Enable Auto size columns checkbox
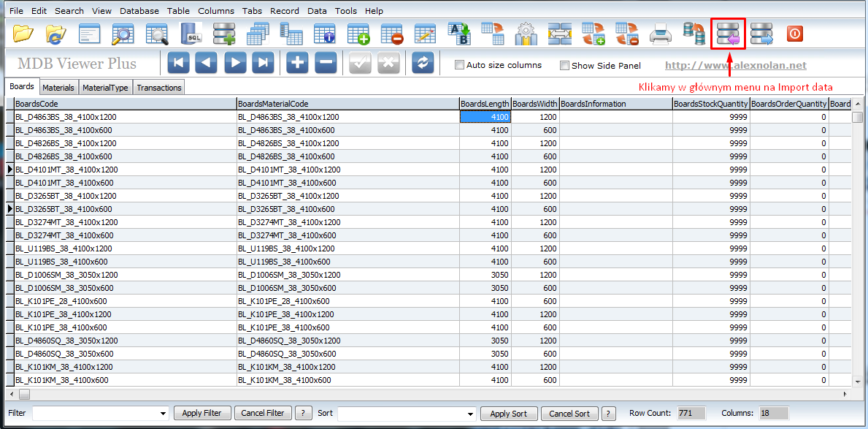This screenshot has width=868, height=429. (459, 65)
